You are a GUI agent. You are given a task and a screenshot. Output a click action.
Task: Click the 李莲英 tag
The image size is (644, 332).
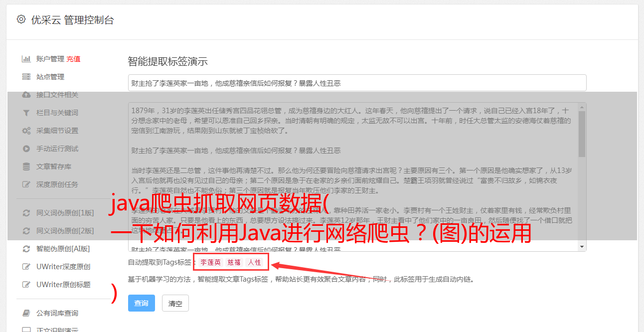210,262
